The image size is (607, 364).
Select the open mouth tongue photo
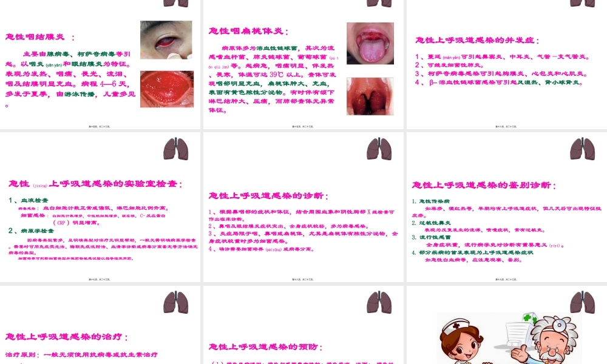click(x=370, y=43)
